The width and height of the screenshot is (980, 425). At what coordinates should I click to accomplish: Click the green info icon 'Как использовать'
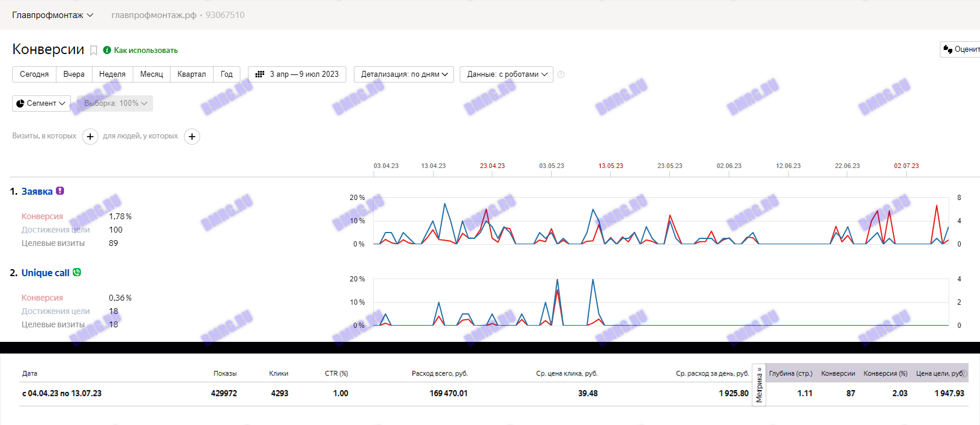coord(107,50)
